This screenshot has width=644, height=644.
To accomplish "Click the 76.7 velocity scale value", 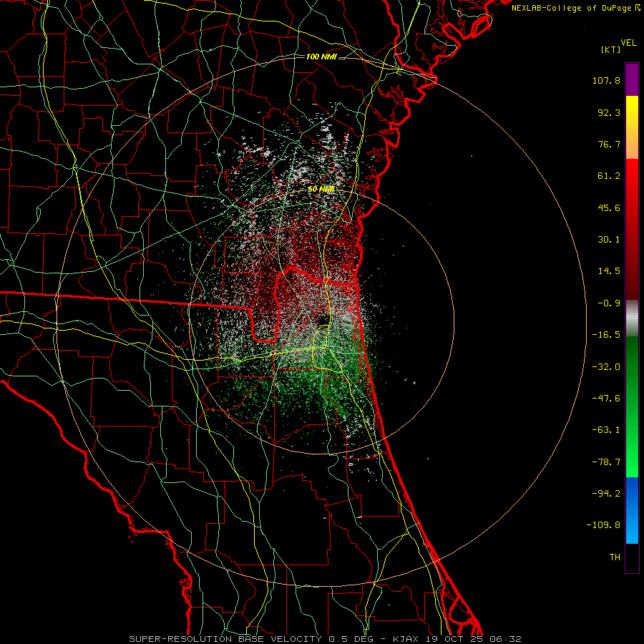I will [x=609, y=144].
